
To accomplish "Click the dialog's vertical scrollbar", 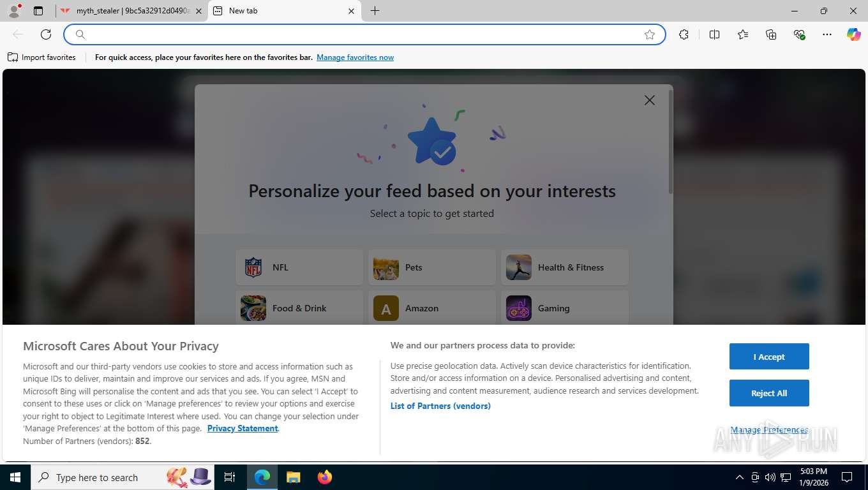I will coord(670,142).
